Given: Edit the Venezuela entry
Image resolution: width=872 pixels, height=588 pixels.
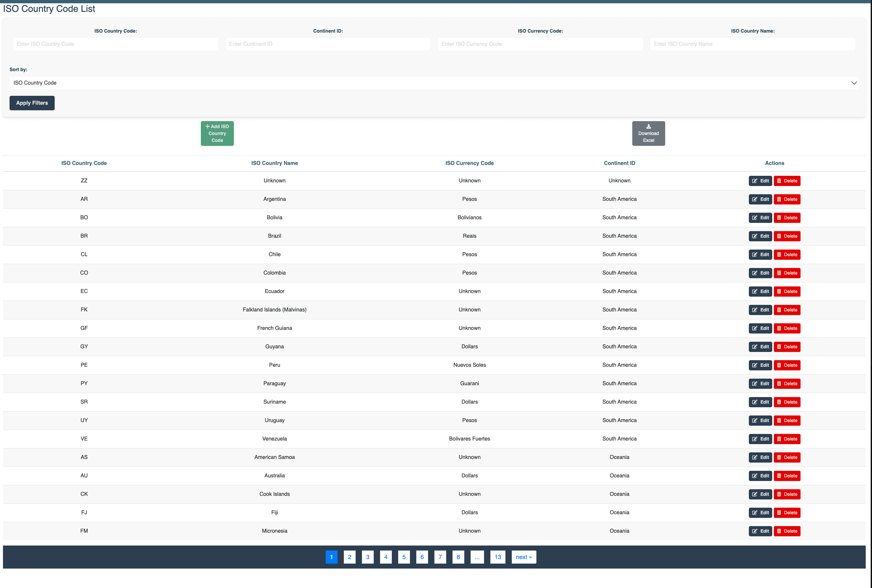Looking at the screenshot, I should (760, 439).
